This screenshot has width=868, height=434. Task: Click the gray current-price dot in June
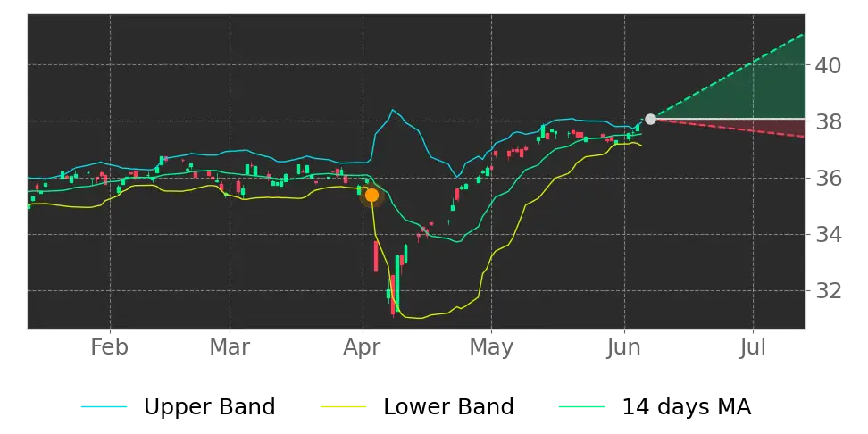pyautogui.click(x=650, y=119)
